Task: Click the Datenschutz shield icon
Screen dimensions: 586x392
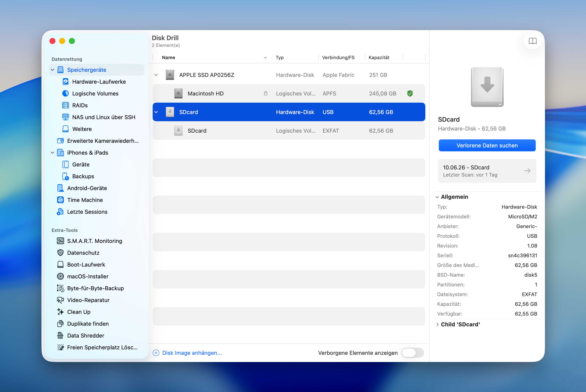Action: click(x=60, y=253)
